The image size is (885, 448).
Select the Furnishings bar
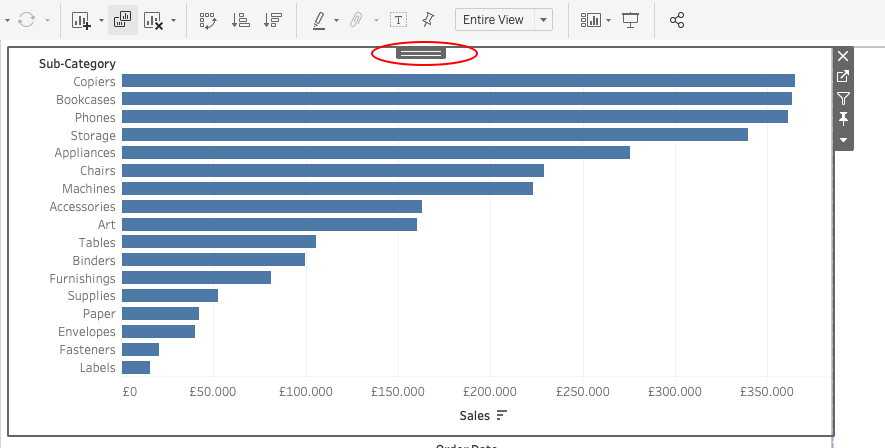(x=196, y=278)
